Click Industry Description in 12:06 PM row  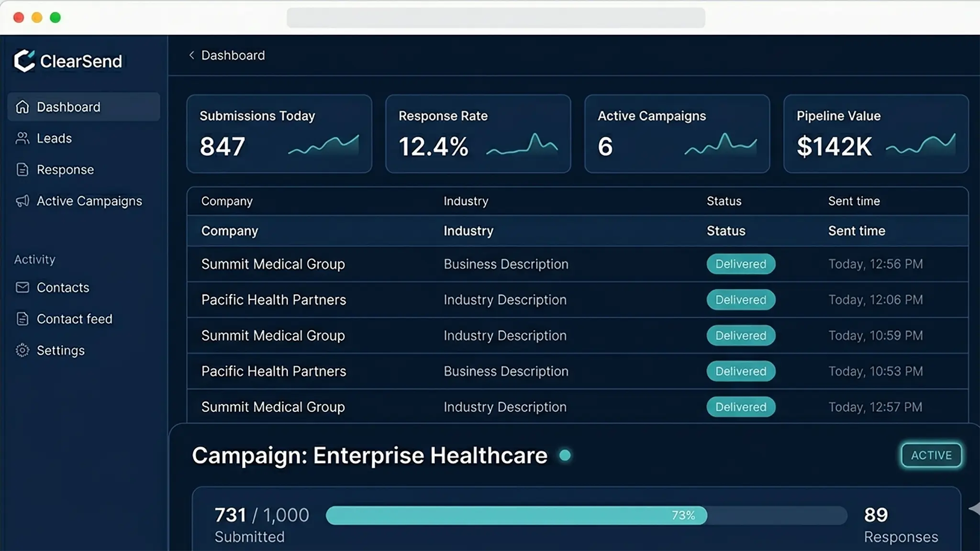click(x=505, y=300)
